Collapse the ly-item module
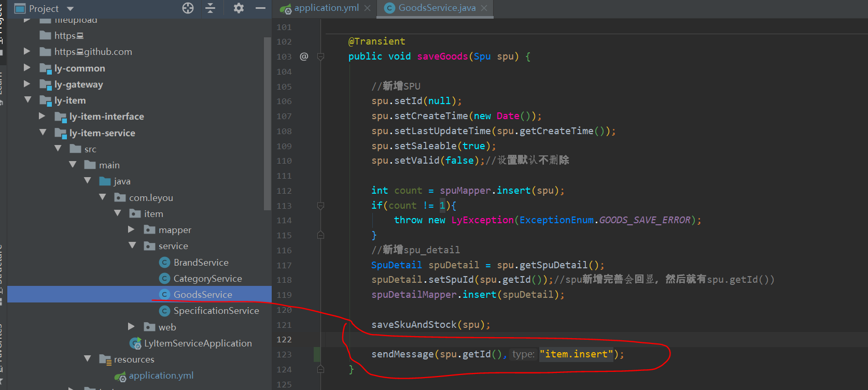 (27, 99)
